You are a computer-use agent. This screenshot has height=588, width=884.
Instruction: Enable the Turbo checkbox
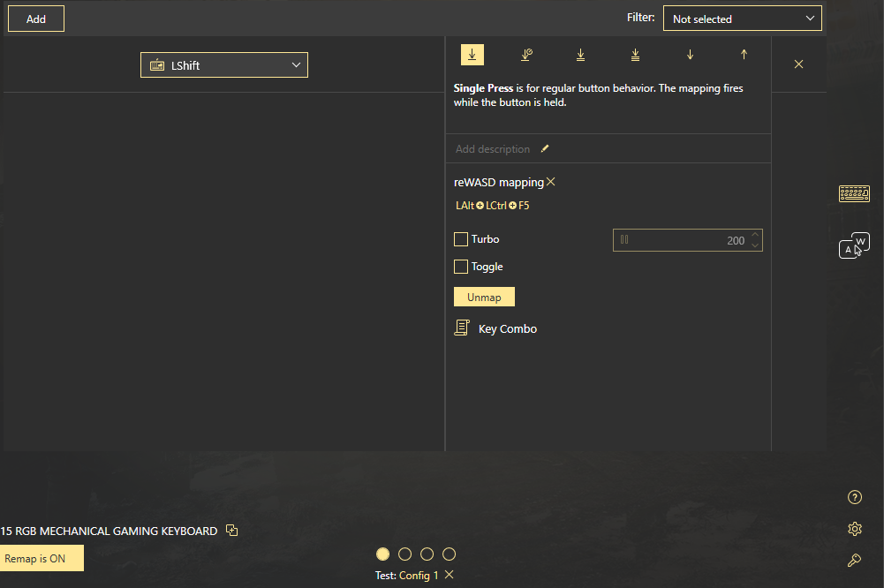tap(461, 239)
